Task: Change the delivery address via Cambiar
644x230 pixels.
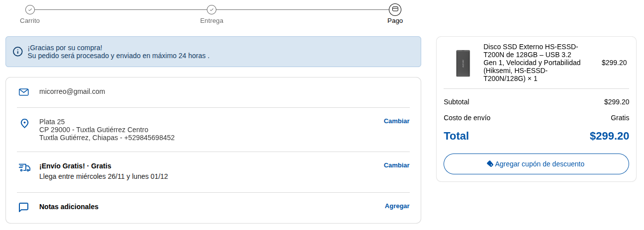Action: pyautogui.click(x=396, y=121)
